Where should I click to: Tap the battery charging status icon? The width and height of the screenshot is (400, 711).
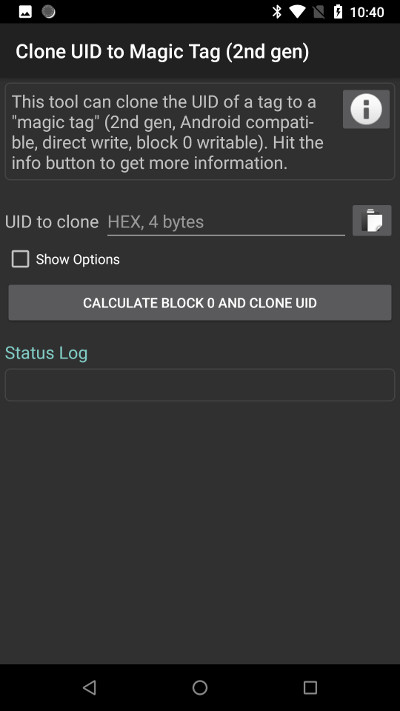[338, 12]
